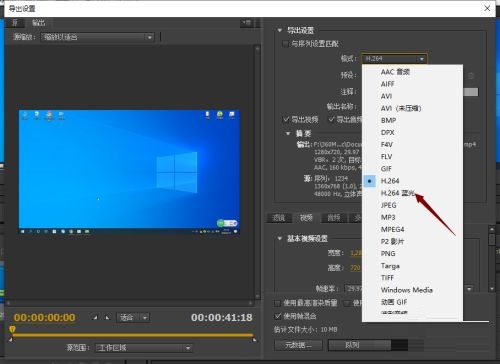
Task: Click the set in point icon
Action: 95,318
